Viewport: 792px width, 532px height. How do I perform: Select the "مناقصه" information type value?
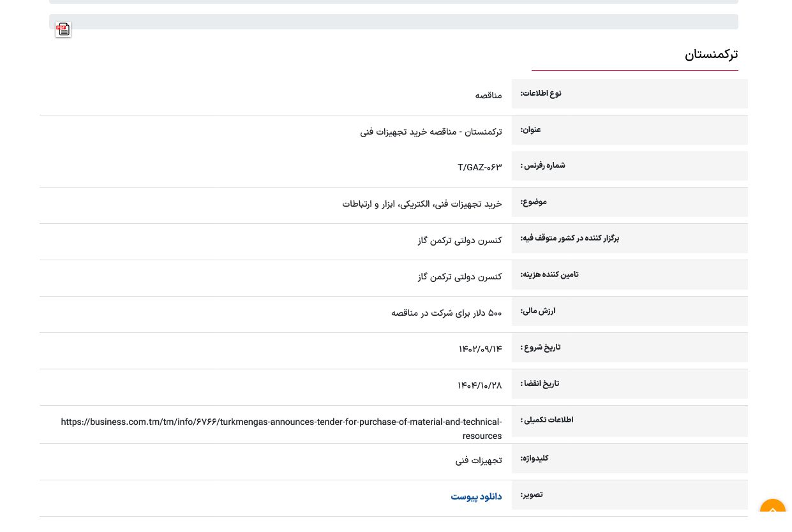(488, 96)
